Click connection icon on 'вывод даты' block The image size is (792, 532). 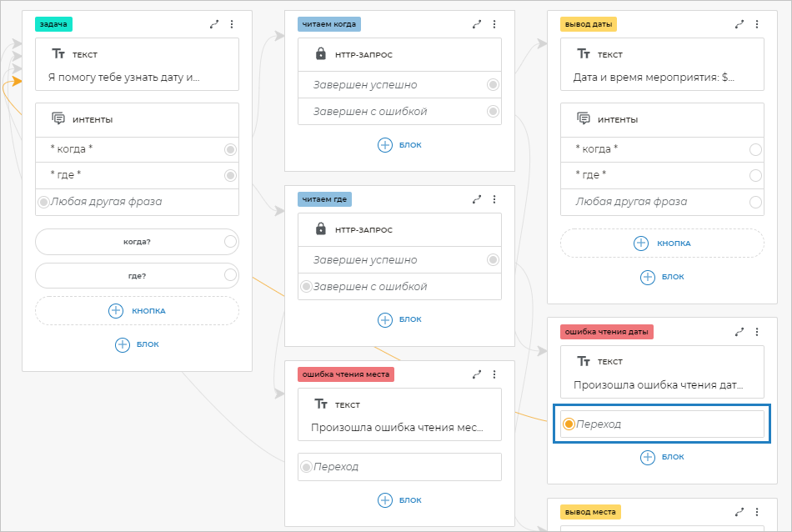(739, 25)
